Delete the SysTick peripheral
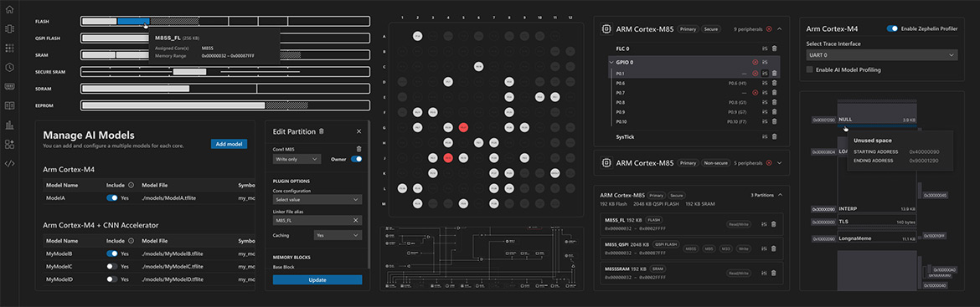The width and height of the screenshot is (980, 307). click(x=775, y=136)
